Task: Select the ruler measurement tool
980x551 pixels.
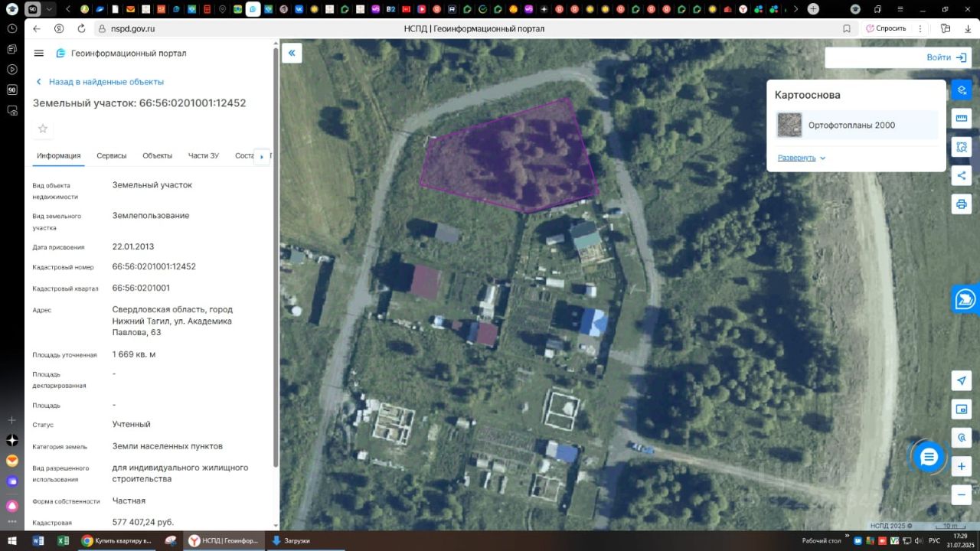Action: (962, 119)
